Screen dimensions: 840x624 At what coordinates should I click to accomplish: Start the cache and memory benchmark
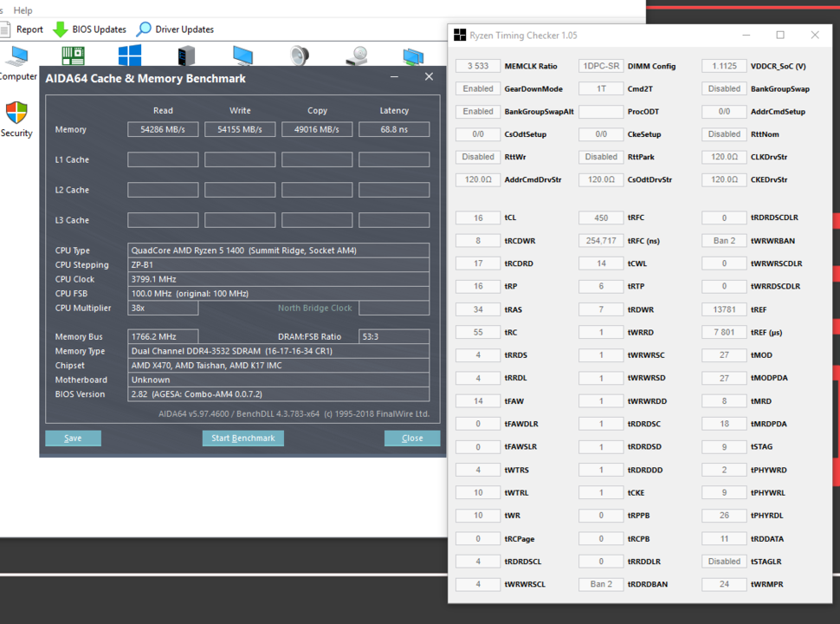tap(243, 438)
